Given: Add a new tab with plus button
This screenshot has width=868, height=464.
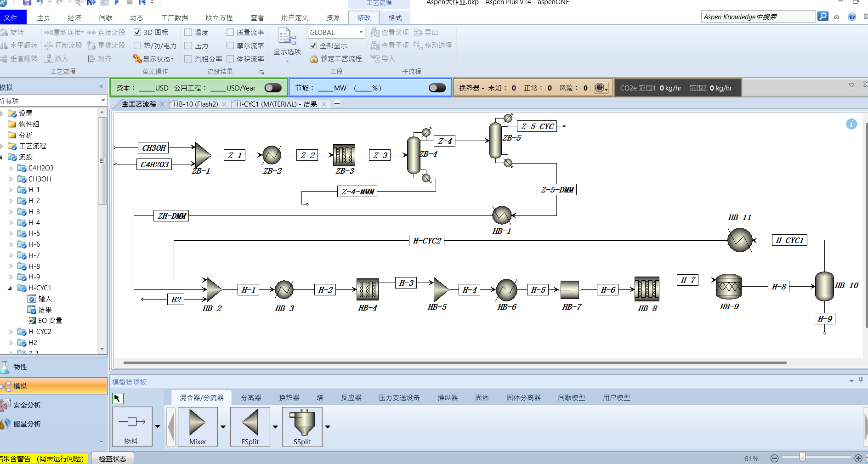Looking at the screenshot, I should point(337,104).
